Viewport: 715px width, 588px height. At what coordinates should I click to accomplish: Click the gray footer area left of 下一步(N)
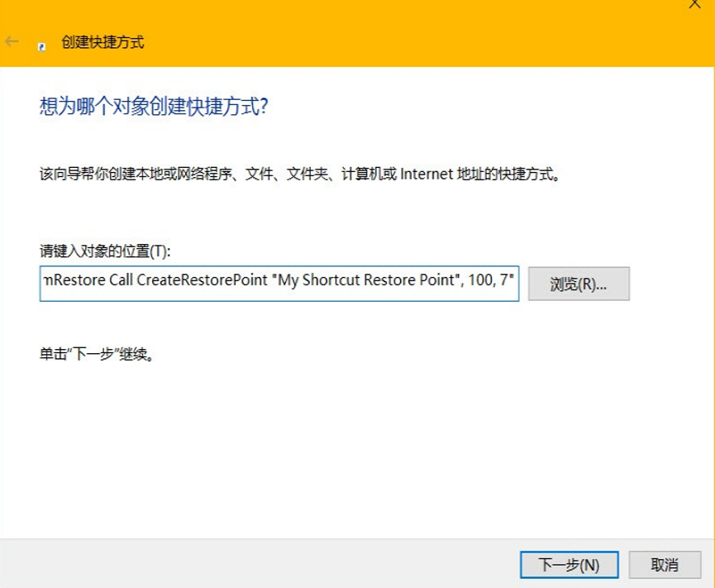click(x=248, y=565)
